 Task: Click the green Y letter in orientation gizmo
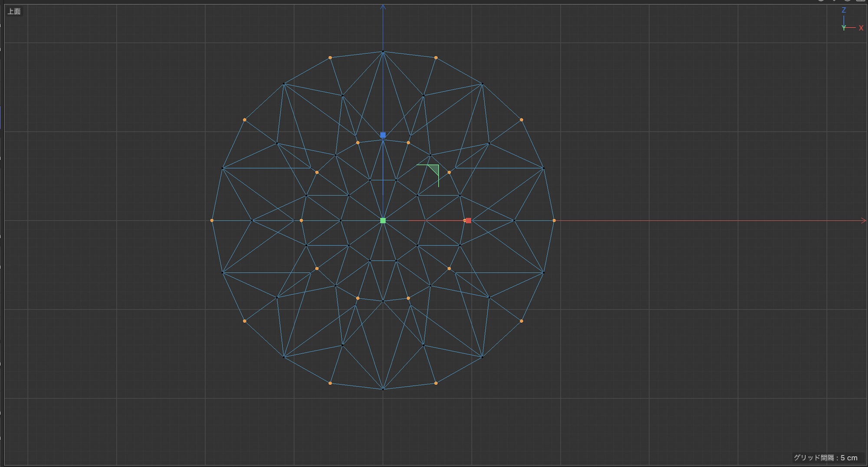[x=843, y=28]
